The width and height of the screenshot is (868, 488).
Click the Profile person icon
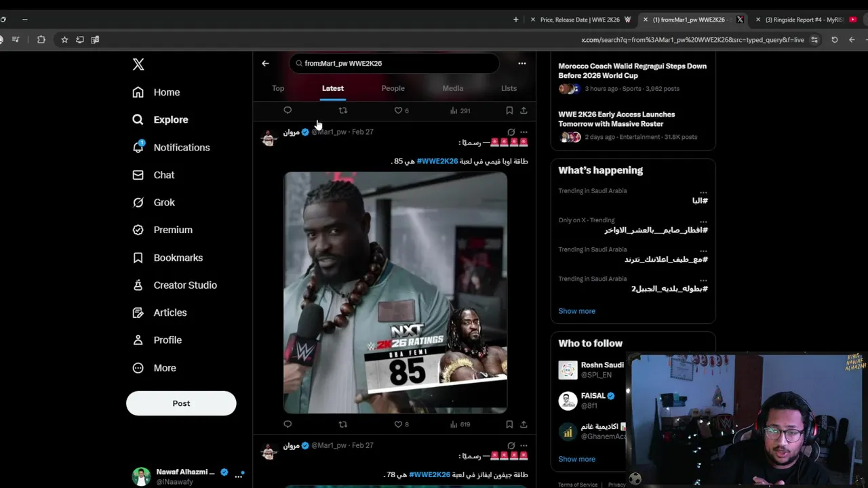(138, 340)
